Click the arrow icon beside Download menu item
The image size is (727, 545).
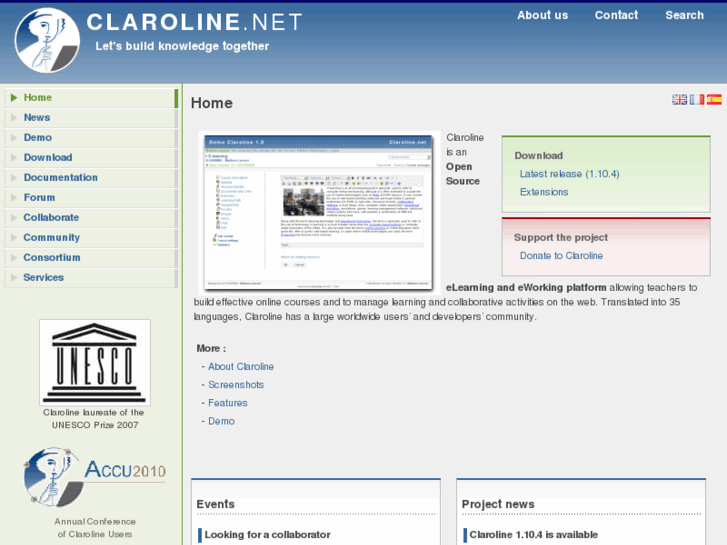[14, 157]
